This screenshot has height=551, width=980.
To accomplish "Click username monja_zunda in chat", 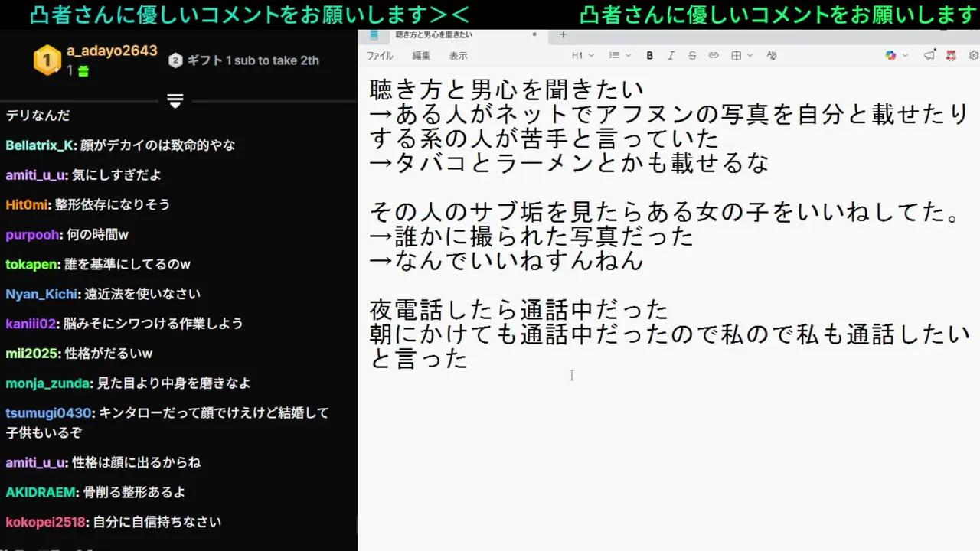I will (x=48, y=383).
